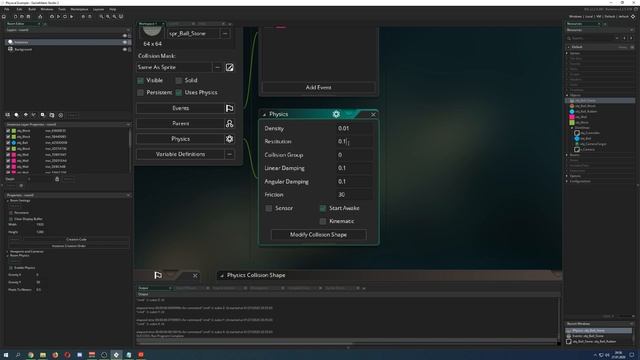Expand Viewports and Cameras section
This screenshot has height=360, width=640.
coord(7,252)
